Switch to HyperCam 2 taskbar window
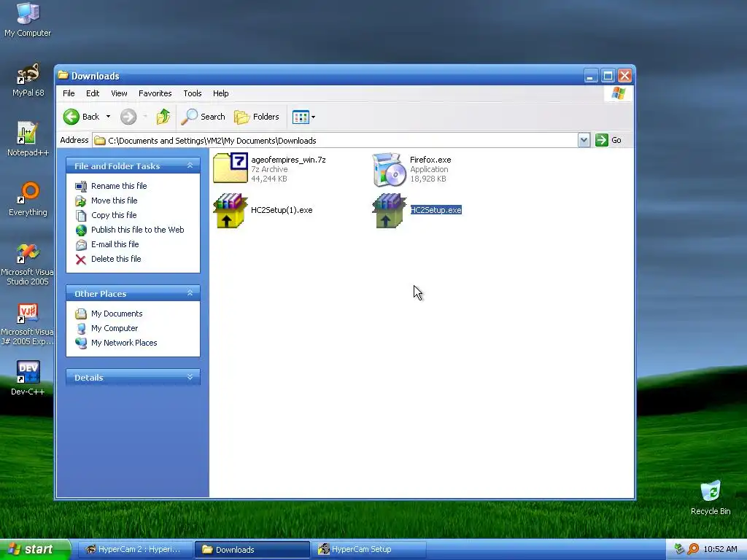The width and height of the screenshot is (747, 560). click(x=135, y=550)
